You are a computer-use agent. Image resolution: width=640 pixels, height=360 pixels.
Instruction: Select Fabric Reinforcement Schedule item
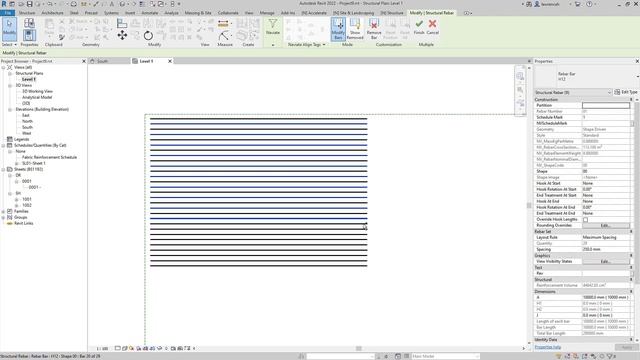(49, 157)
